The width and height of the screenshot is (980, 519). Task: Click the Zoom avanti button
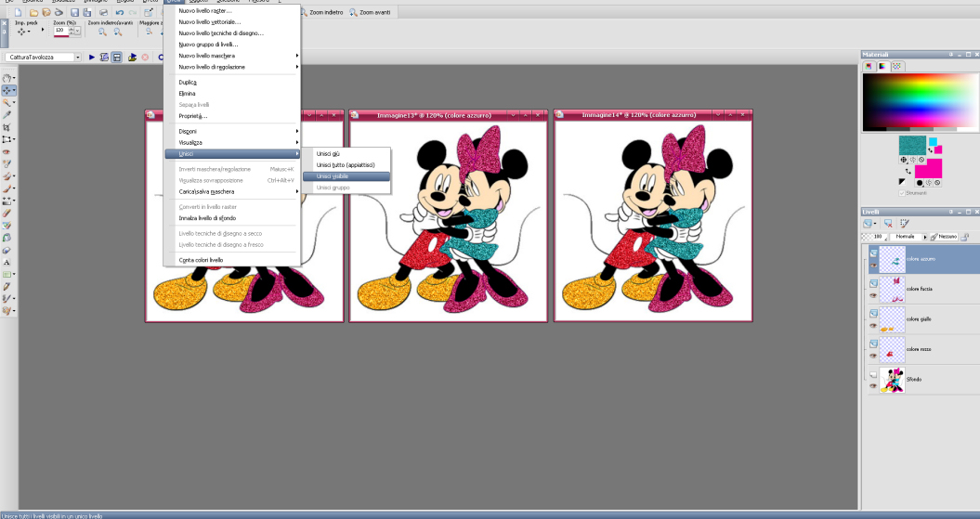370,12
